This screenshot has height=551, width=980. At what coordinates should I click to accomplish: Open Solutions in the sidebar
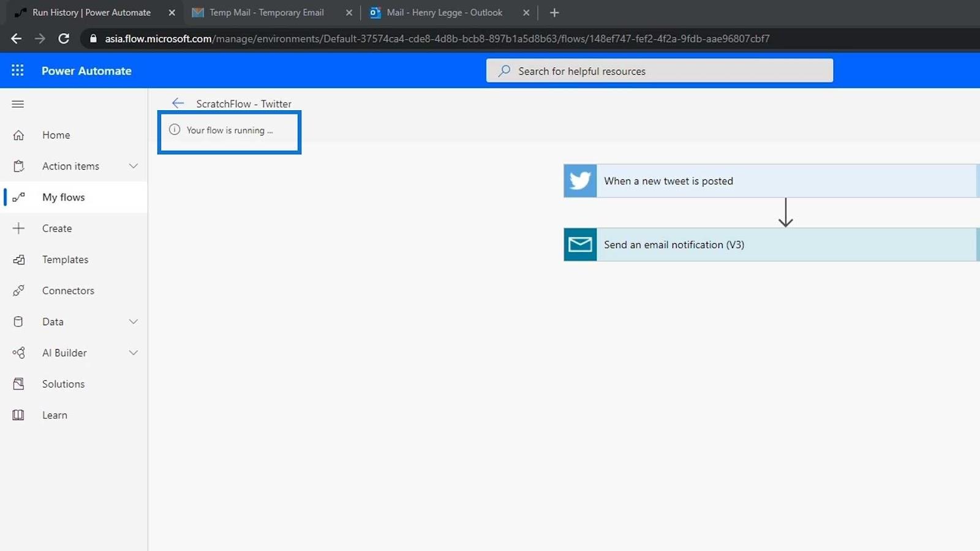73,384
